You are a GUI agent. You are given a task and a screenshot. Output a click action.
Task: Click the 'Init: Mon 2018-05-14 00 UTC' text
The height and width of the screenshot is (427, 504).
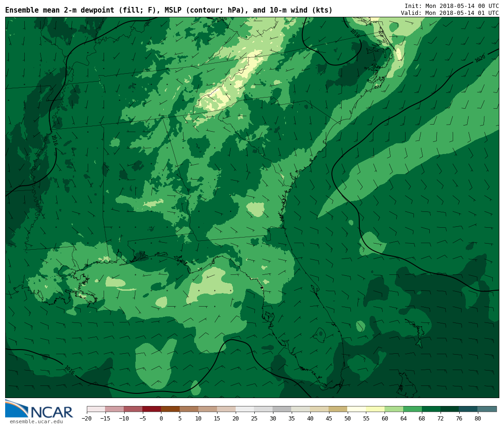point(451,6)
